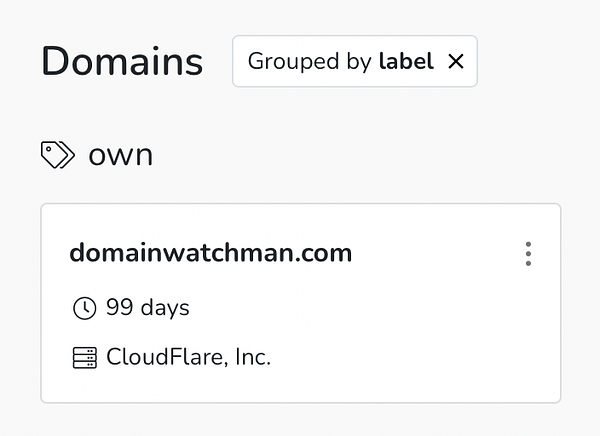Open the domainwatchman.com domain title

click(210, 253)
